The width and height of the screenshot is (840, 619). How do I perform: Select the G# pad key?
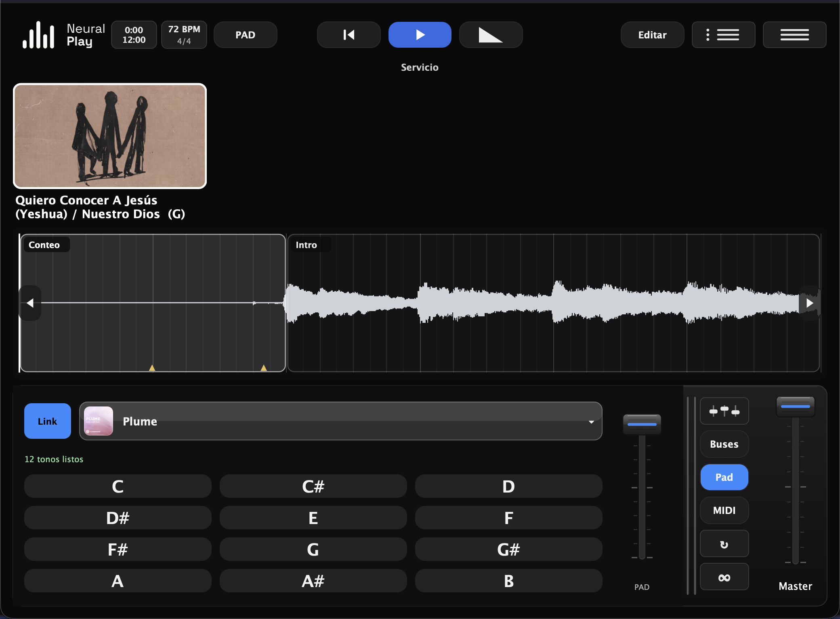(x=509, y=549)
